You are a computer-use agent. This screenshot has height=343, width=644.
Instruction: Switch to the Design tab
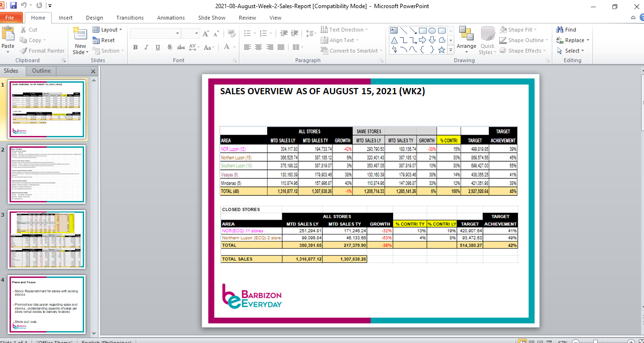coord(95,18)
